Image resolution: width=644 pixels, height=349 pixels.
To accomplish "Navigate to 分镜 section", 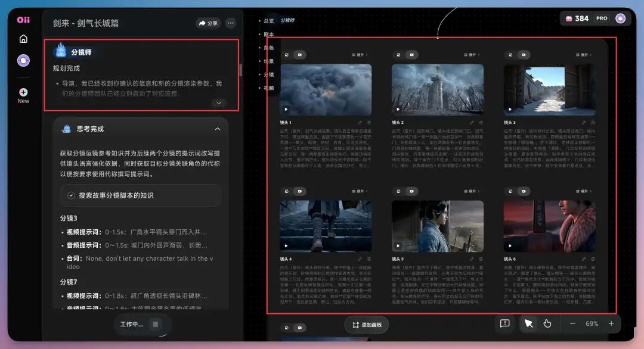I will click(268, 74).
